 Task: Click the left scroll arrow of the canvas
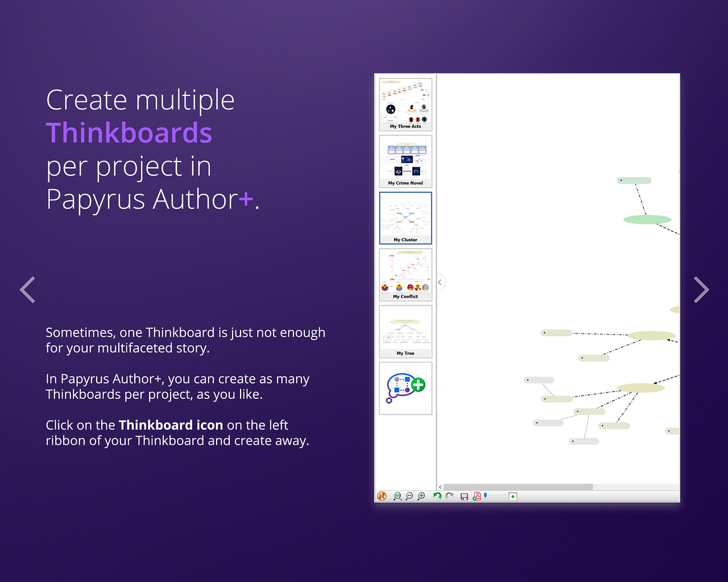440,487
